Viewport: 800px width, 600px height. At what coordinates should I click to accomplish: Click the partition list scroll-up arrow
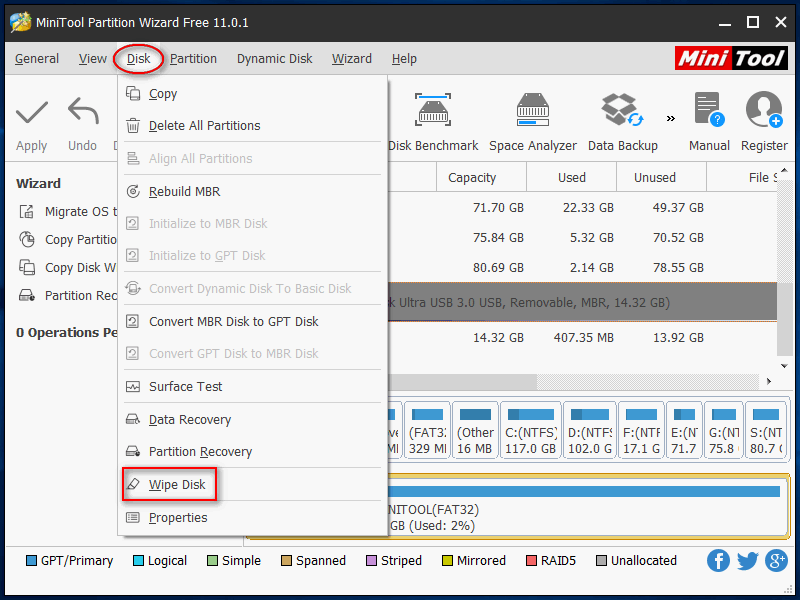785,170
